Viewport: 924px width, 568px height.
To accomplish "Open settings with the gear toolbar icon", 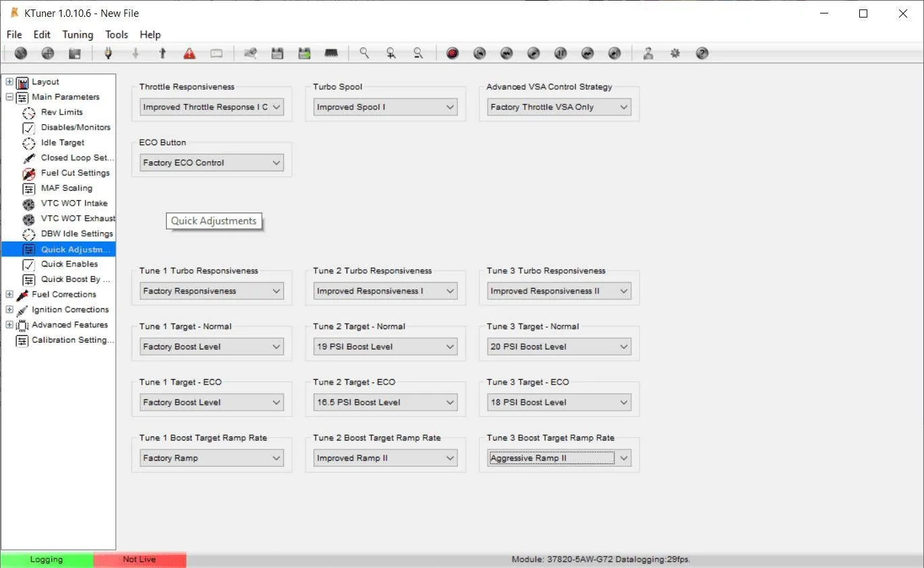I will point(674,53).
